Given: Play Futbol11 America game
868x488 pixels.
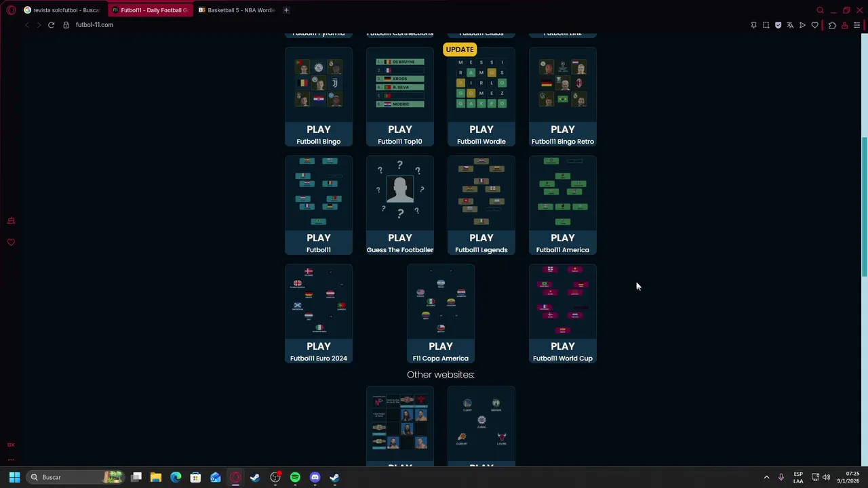Looking at the screenshot, I should [563, 243].
